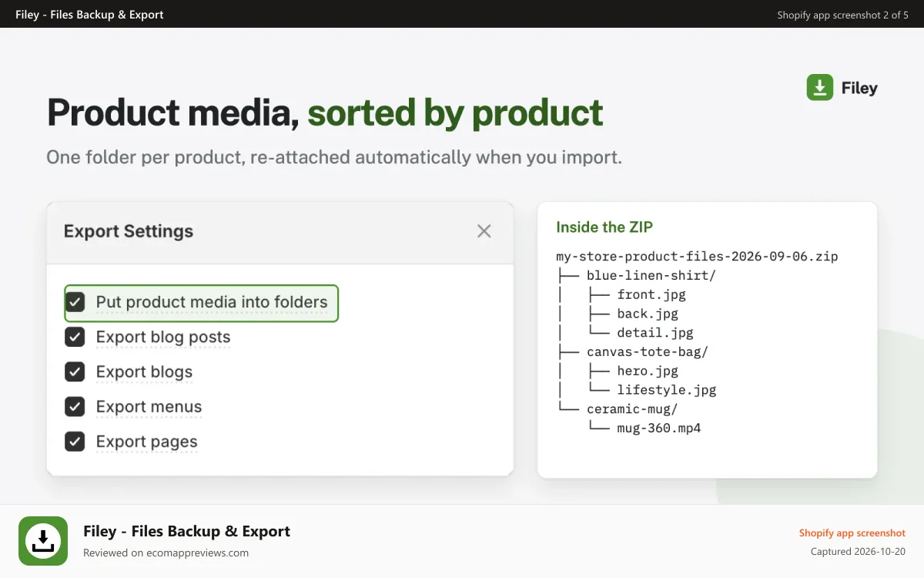Screen dimensions: 924x578
Task: Click Reviewed on ecomappreviews.com text
Action: 166,553
